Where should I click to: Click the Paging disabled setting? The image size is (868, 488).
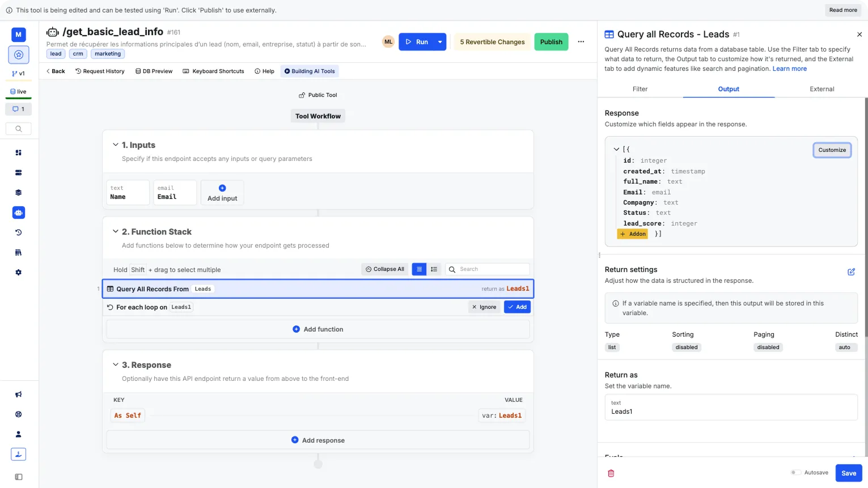point(768,347)
